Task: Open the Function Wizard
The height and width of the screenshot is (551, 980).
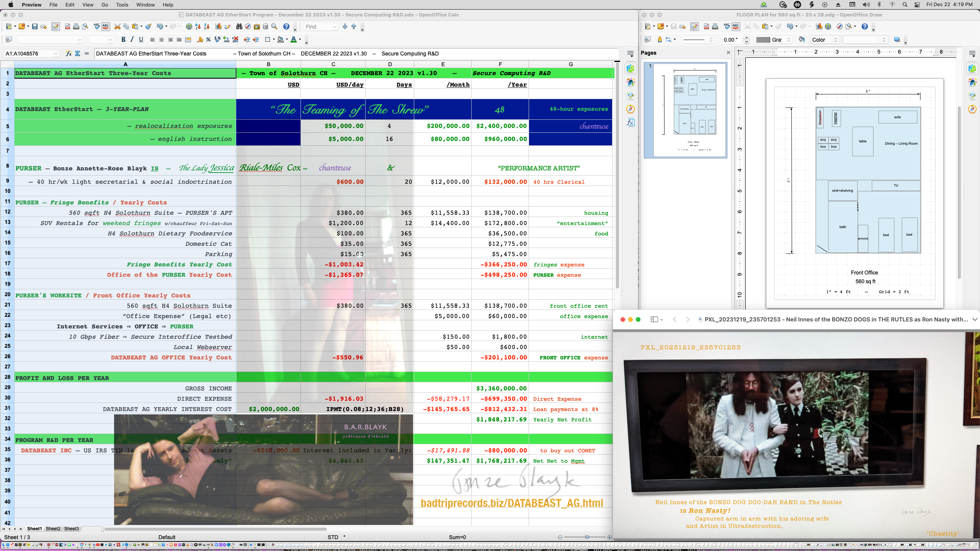Action: 69,54
